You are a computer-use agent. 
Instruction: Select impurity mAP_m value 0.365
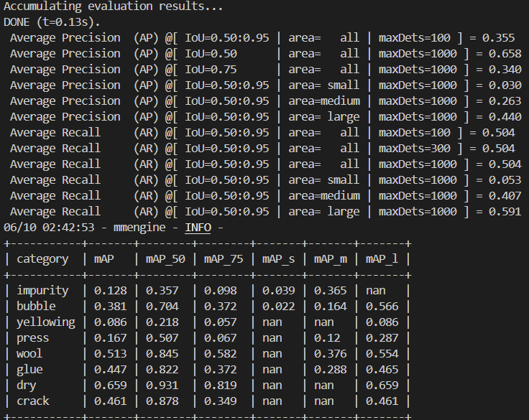pos(331,291)
